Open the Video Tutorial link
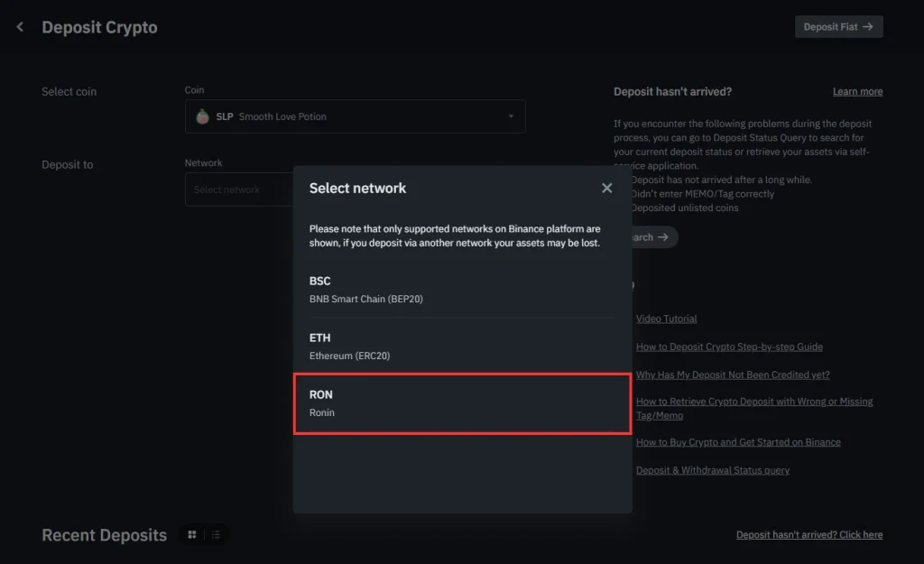Viewport: 924px width, 564px height. coord(666,319)
